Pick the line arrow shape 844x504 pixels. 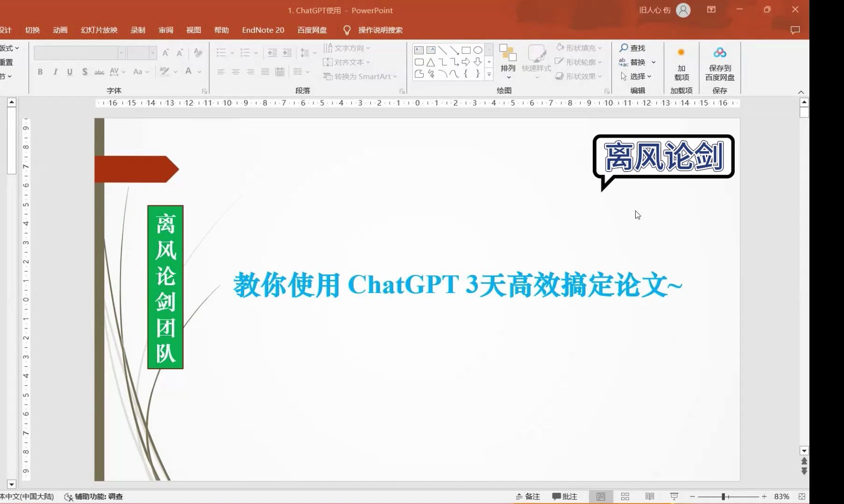tap(454, 50)
